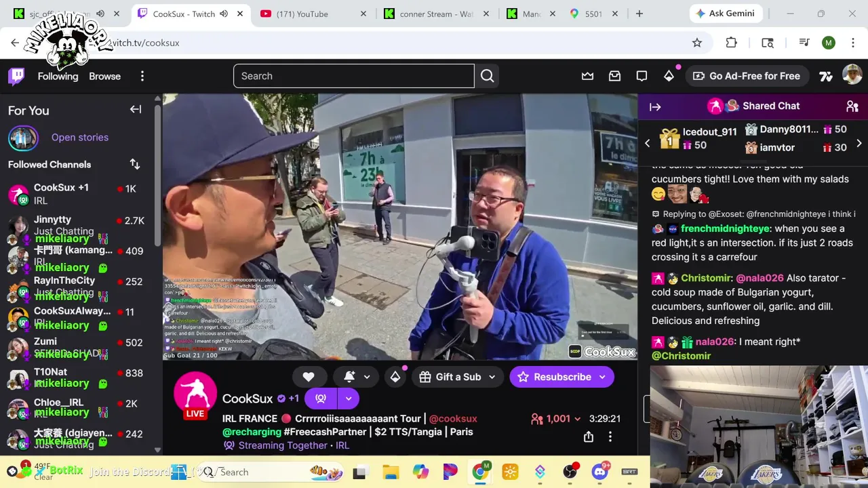
Task: Collapse the For You sidebar
Action: [x=136, y=109]
